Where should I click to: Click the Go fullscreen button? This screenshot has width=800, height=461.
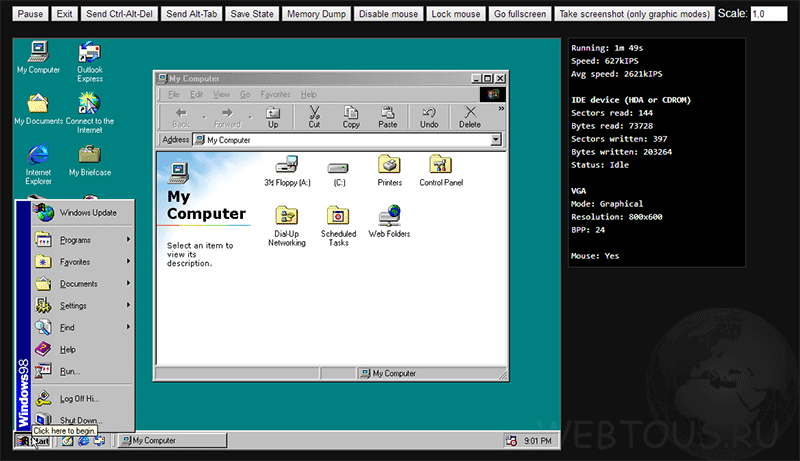(x=519, y=14)
